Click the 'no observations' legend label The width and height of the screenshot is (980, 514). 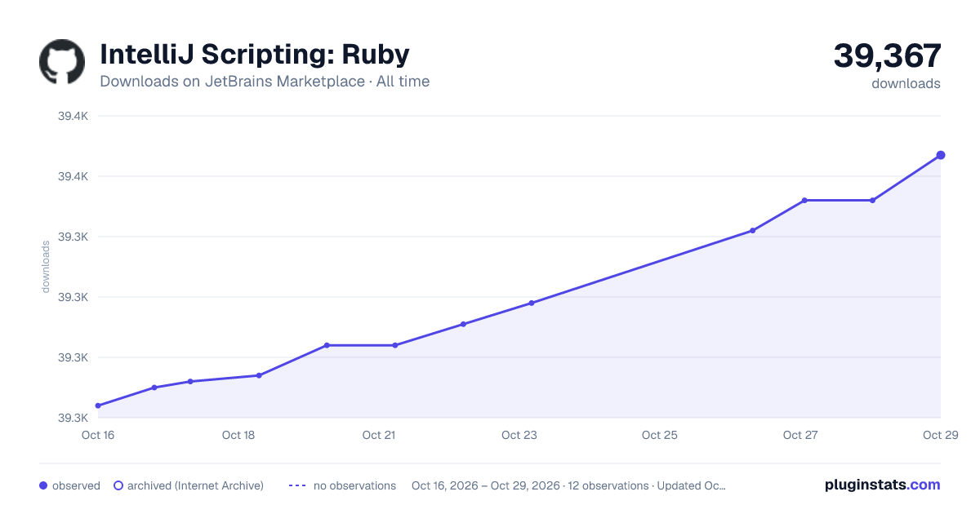tap(354, 485)
